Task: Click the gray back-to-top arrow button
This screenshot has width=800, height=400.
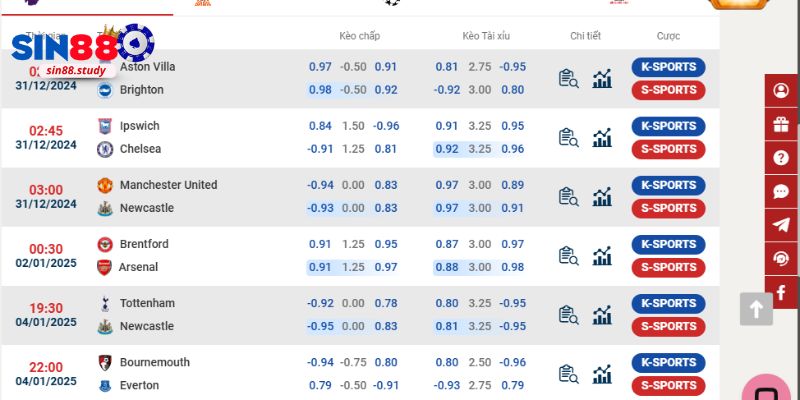Action: pyautogui.click(x=756, y=309)
